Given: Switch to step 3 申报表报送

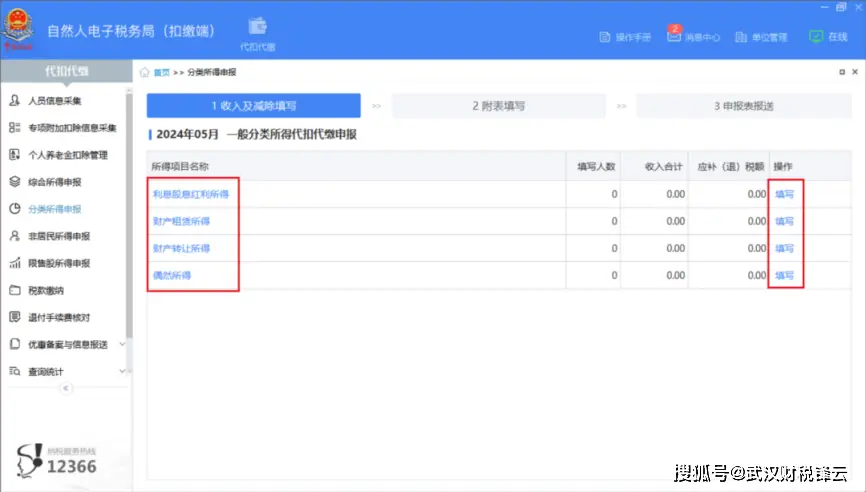Looking at the screenshot, I should 743,106.
